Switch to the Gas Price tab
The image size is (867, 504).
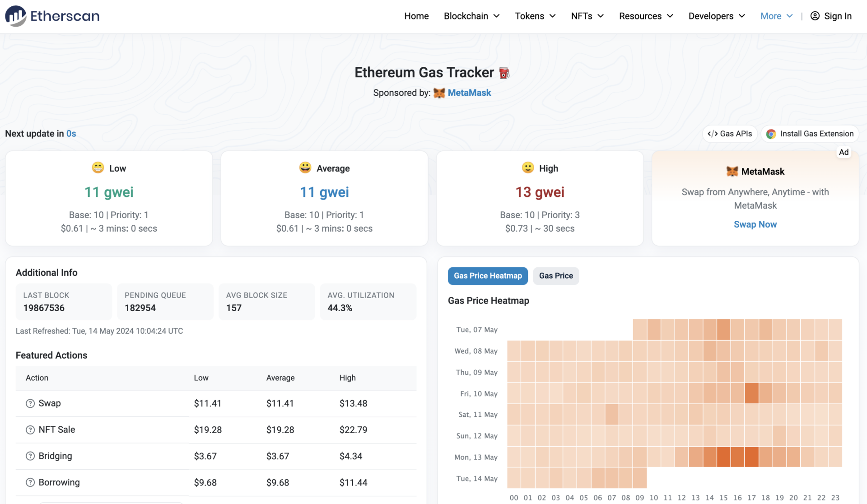[x=556, y=275]
